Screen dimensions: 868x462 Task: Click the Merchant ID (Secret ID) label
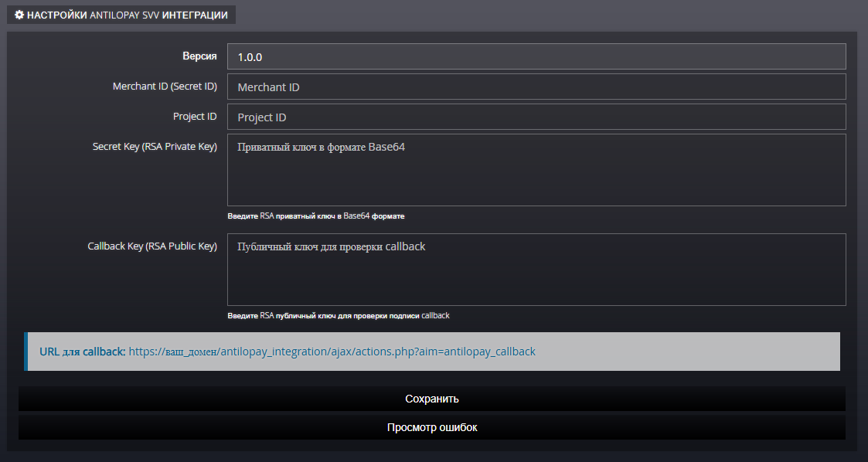point(165,87)
